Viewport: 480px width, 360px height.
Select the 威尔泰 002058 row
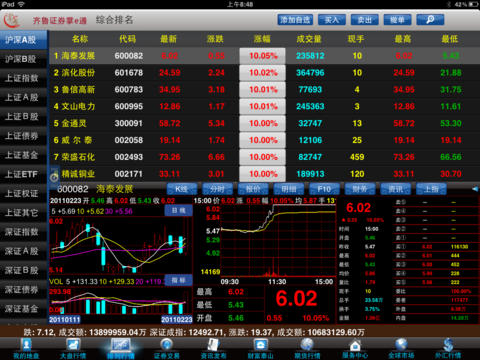coord(265,140)
